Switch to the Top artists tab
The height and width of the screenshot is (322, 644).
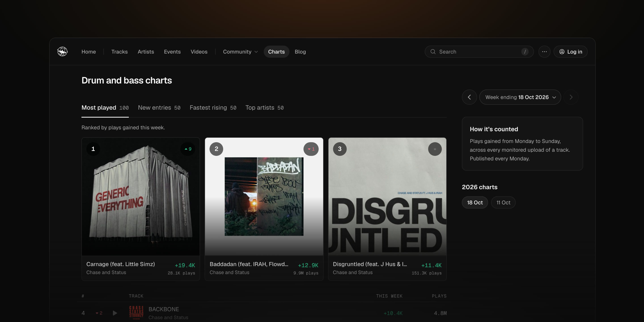pyautogui.click(x=265, y=108)
